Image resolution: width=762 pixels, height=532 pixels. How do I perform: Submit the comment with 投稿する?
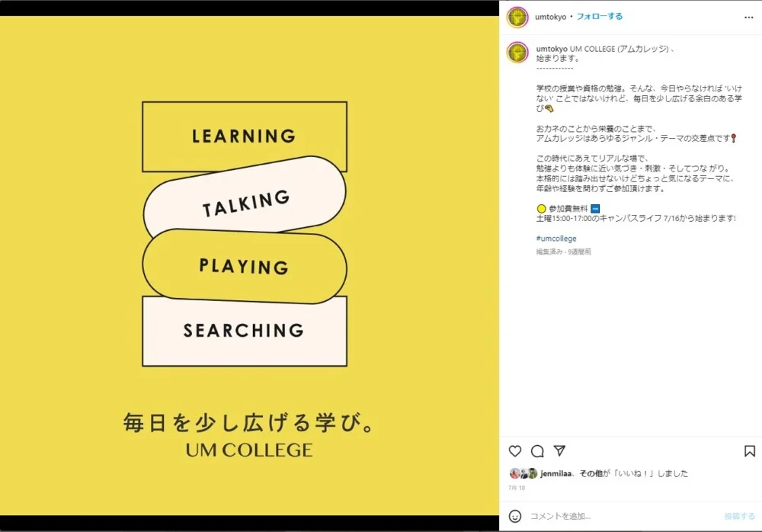[x=740, y=516]
